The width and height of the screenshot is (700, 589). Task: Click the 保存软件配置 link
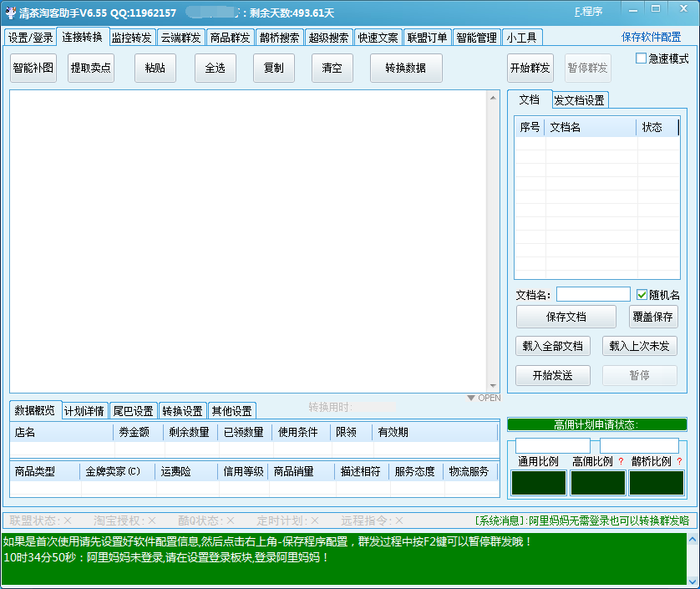(651, 37)
